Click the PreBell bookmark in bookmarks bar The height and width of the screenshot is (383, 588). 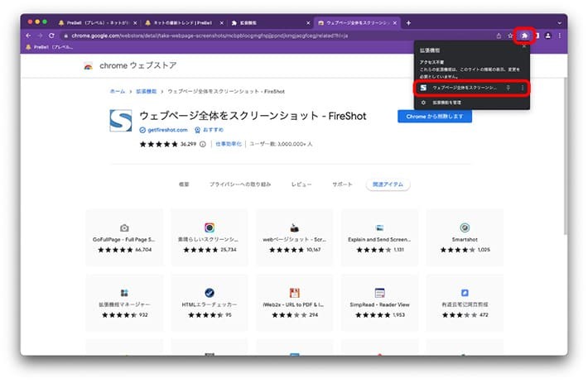click(x=49, y=47)
